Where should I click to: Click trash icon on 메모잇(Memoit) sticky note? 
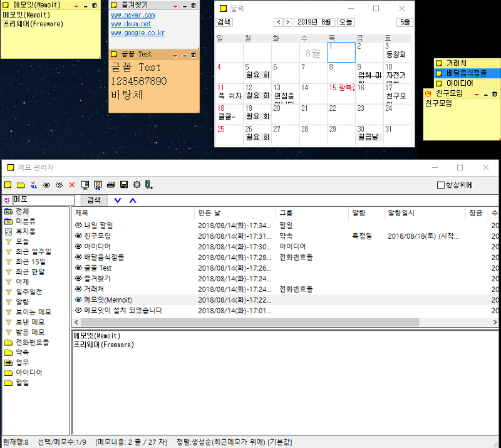click(x=95, y=6)
